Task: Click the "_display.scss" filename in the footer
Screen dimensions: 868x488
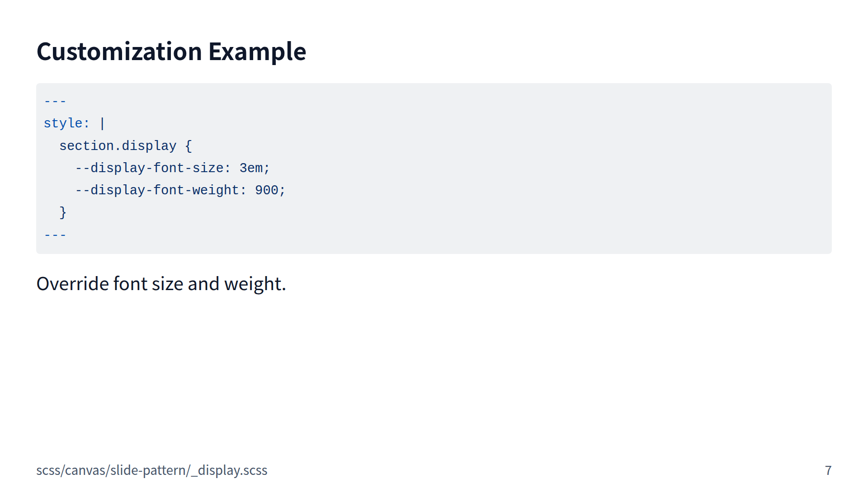Action: pyautogui.click(x=229, y=470)
